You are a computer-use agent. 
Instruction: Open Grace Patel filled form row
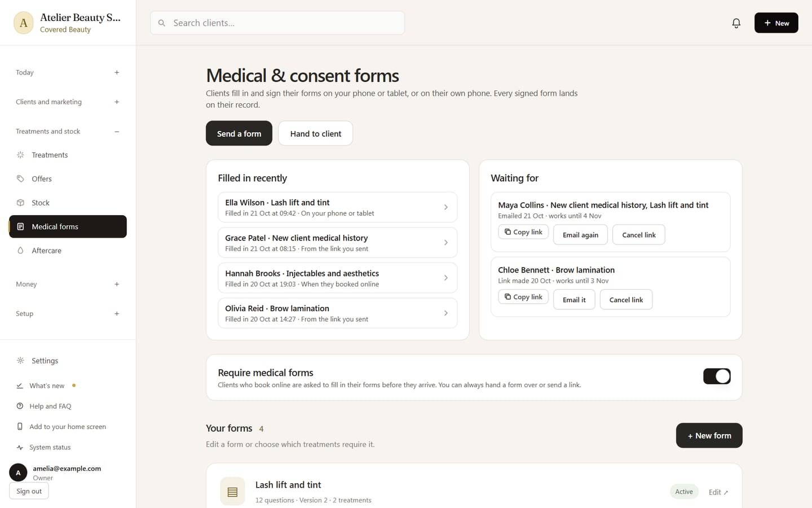tap(337, 243)
